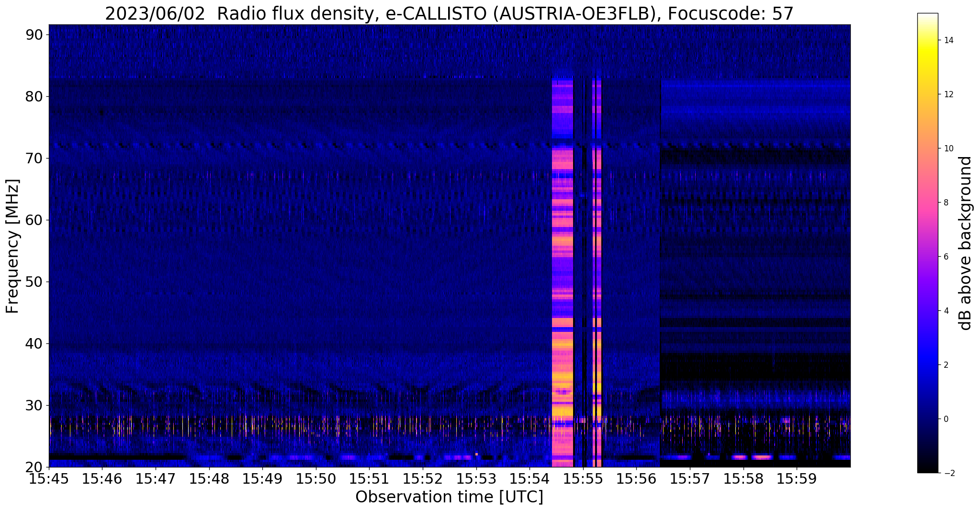The image size is (980, 511).
Task: Click the 15:47 time tick label
Action: click(156, 478)
